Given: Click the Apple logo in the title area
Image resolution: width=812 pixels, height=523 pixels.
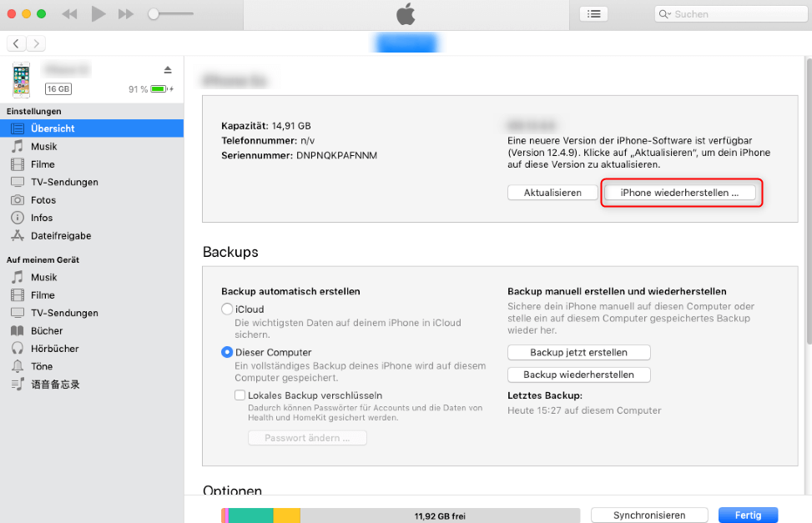Looking at the screenshot, I should click(x=406, y=14).
